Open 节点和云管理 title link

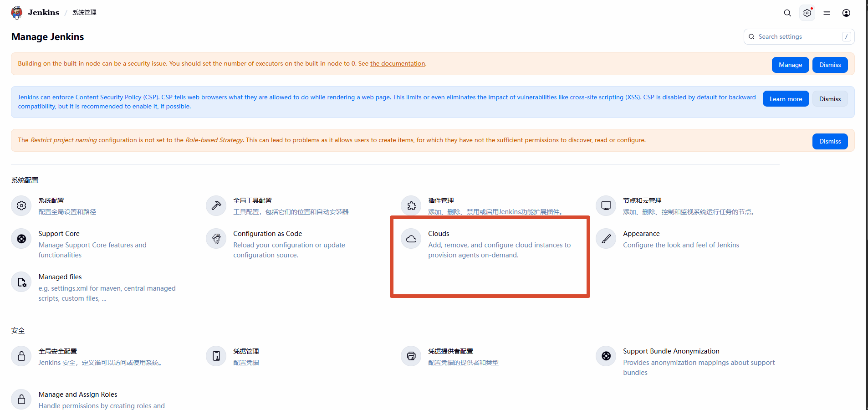click(643, 200)
